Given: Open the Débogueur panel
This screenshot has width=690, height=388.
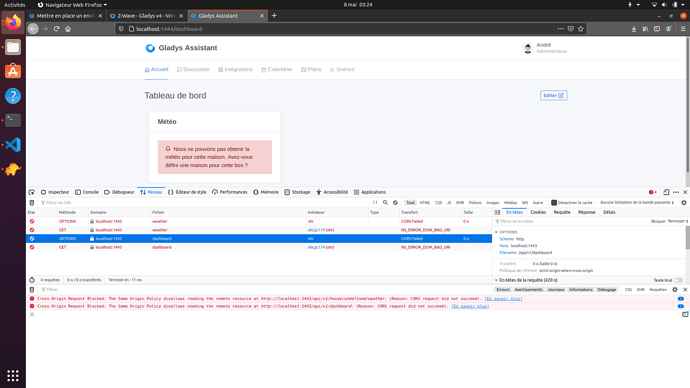Looking at the screenshot, I should pos(119,192).
